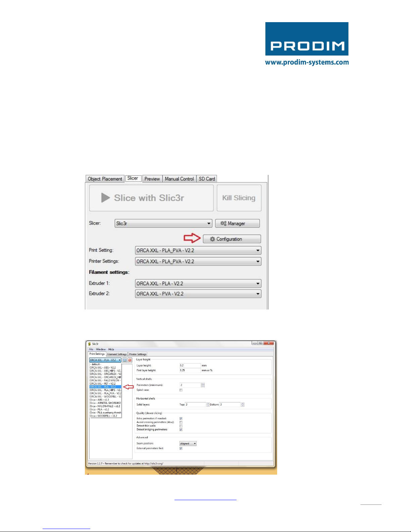The height and width of the screenshot is (532, 411).
Task: Disable Extra perimeters if needed checkbox
Action: 181,419
